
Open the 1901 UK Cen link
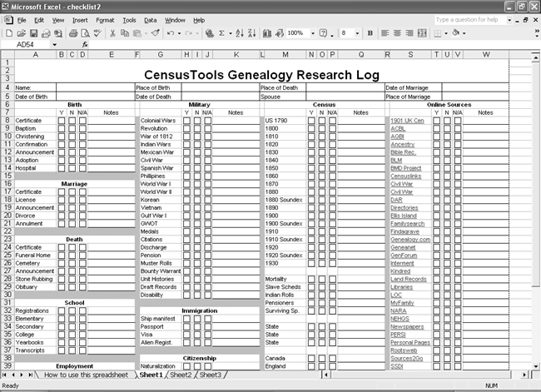coord(407,121)
